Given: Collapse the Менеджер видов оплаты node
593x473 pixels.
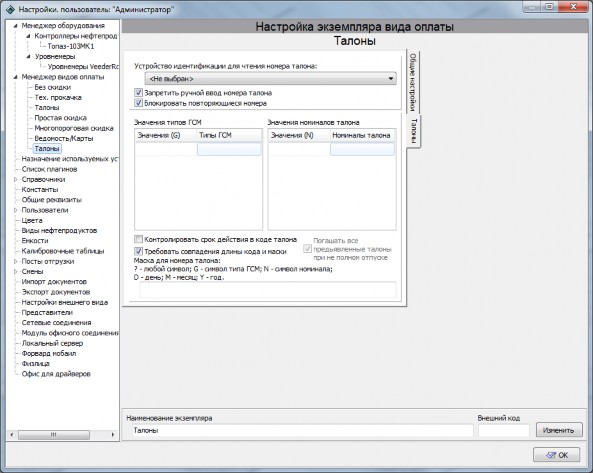Looking at the screenshot, I should click(x=16, y=77).
